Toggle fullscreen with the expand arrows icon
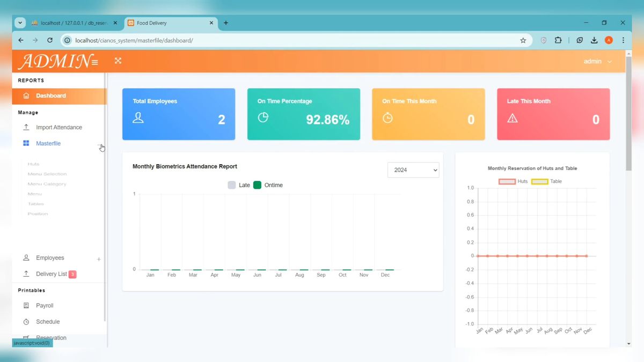Image resolution: width=644 pixels, height=362 pixels. pyautogui.click(x=118, y=61)
